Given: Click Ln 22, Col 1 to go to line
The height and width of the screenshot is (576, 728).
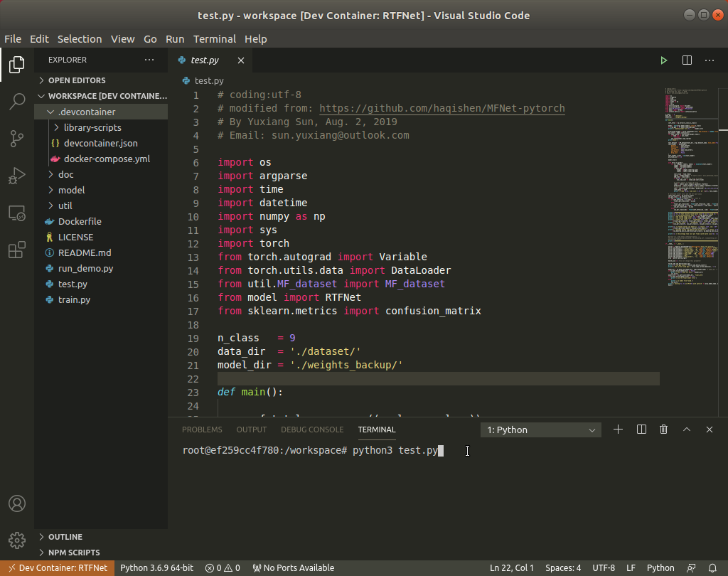Looking at the screenshot, I should 512,567.
